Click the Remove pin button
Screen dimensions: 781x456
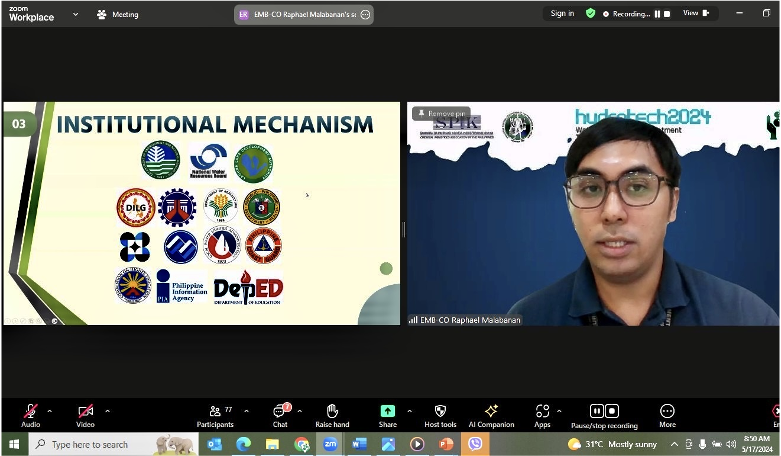click(441, 113)
